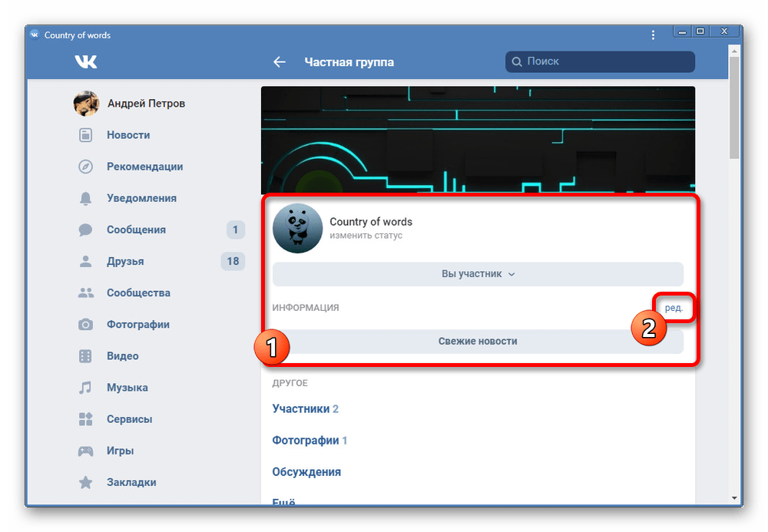The image size is (768, 532).
Task: Open Участники list of the group
Action: (303, 408)
